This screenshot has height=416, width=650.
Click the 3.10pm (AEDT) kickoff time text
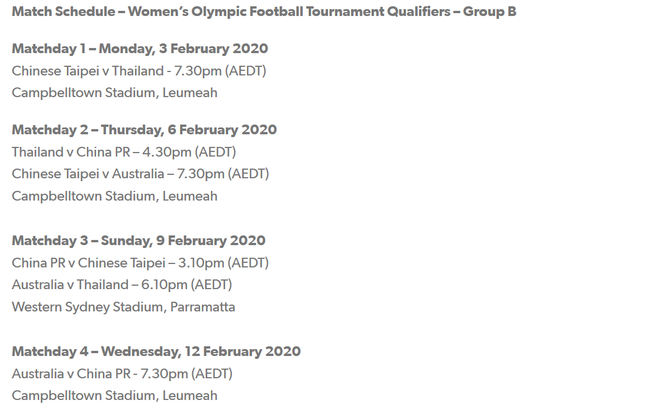(223, 263)
